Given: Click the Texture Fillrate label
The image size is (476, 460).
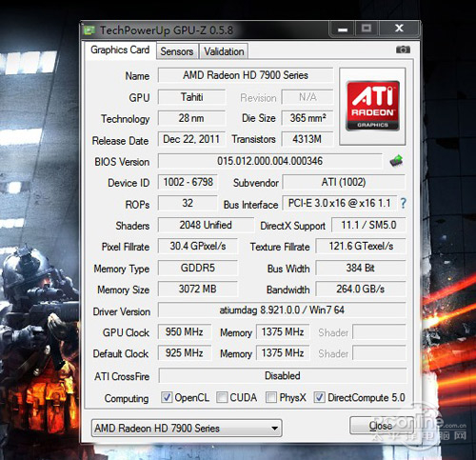Looking at the screenshot, I should pos(280,247).
